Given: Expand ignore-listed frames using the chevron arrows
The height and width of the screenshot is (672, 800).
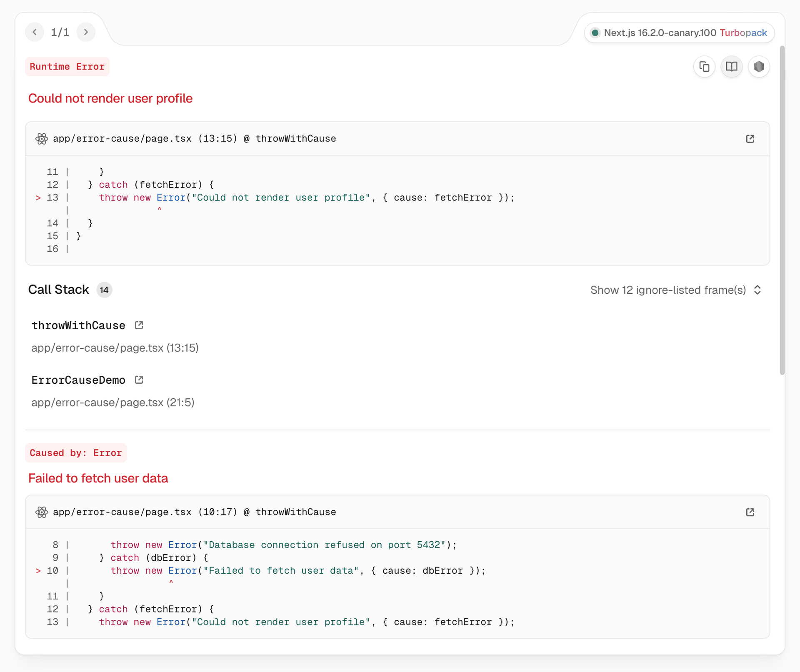Looking at the screenshot, I should (x=757, y=290).
